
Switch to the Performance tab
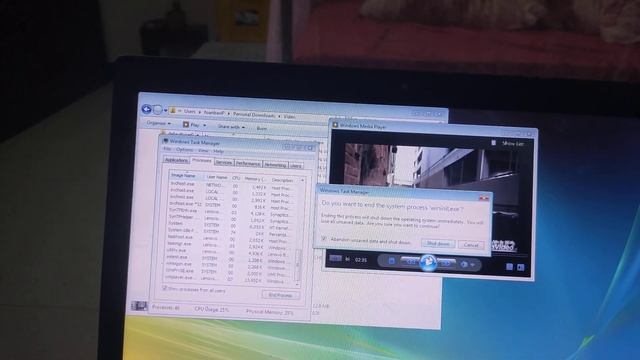click(248, 163)
